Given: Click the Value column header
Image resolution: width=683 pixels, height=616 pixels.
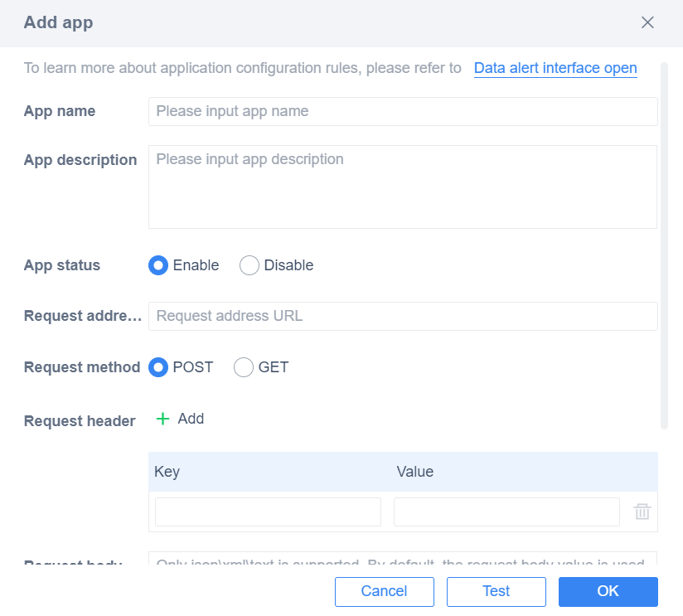Looking at the screenshot, I should (415, 472).
